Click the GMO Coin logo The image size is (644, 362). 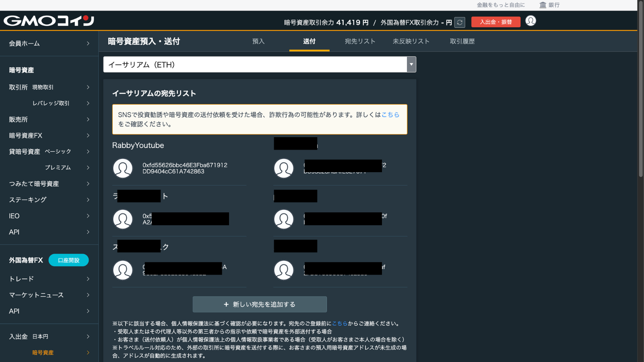49,21
